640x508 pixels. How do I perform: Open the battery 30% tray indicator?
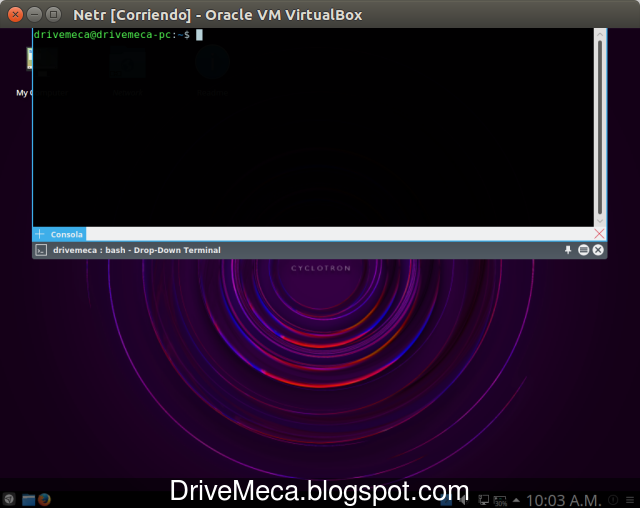(x=500, y=500)
